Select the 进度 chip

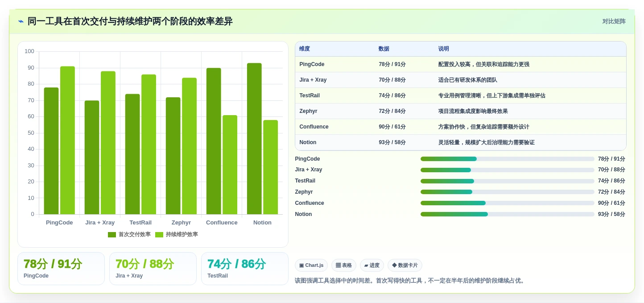[372, 266]
